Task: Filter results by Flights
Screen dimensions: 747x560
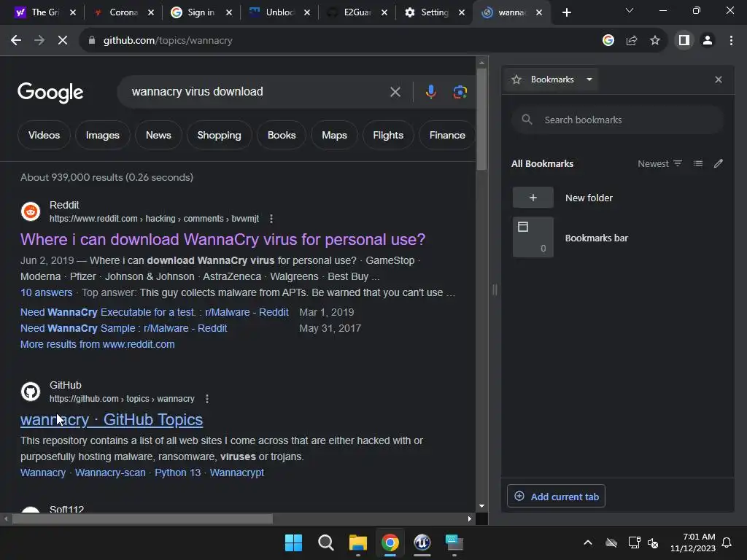Action: click(x=388, y=135)
